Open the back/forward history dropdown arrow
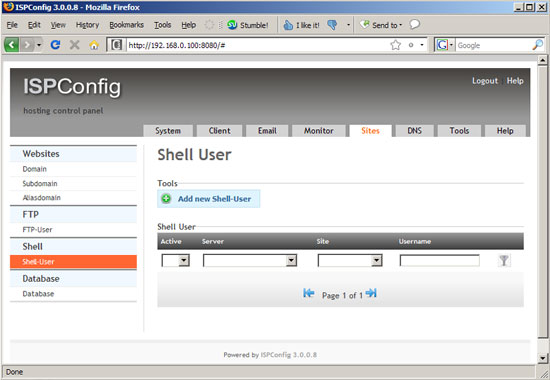This screenshot has width=550, height=380. [39, 45]
